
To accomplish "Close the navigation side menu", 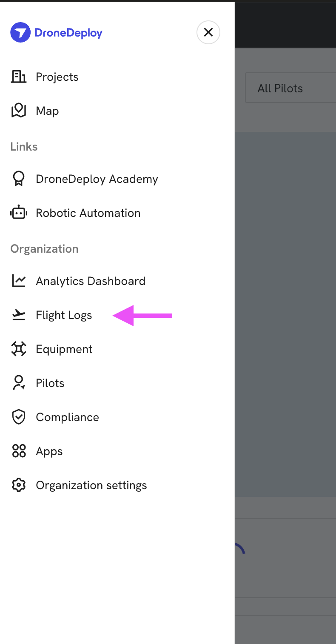I will coord(208,32).
